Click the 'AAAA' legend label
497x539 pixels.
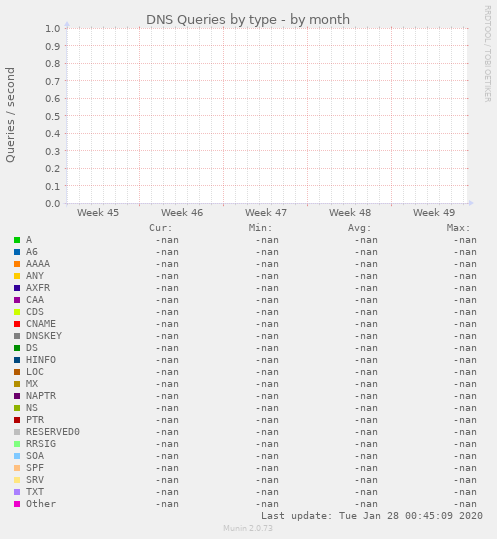pos(38,264)
